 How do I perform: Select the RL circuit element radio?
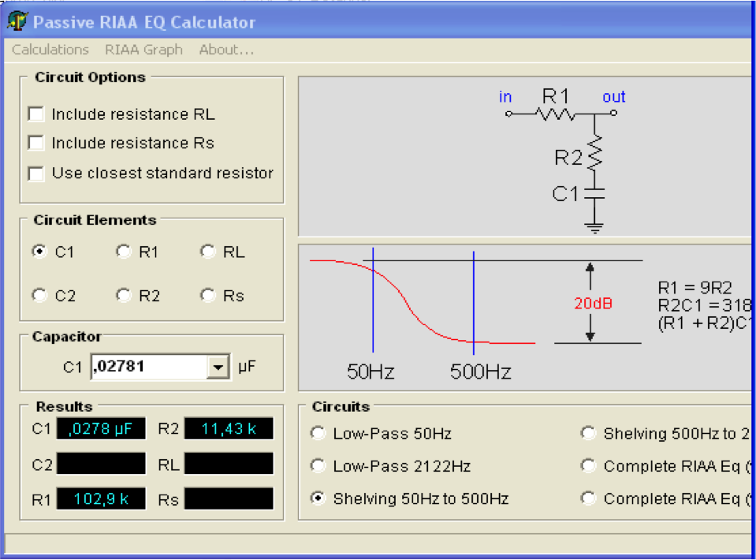coord(208,252)
